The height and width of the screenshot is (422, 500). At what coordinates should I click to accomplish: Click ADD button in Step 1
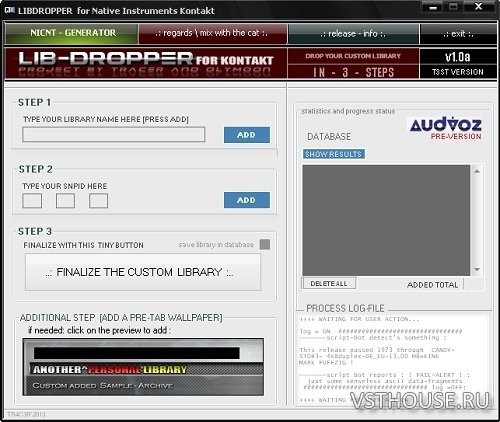click(247, 135)
